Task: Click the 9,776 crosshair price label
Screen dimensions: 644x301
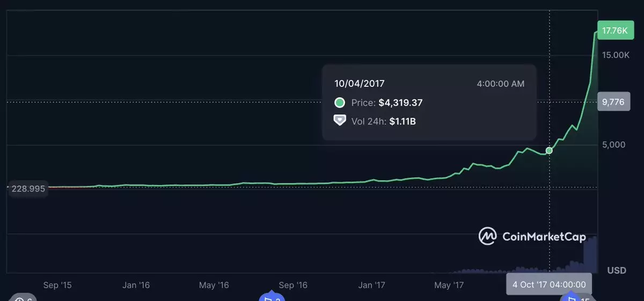Action: pos(613,102)
